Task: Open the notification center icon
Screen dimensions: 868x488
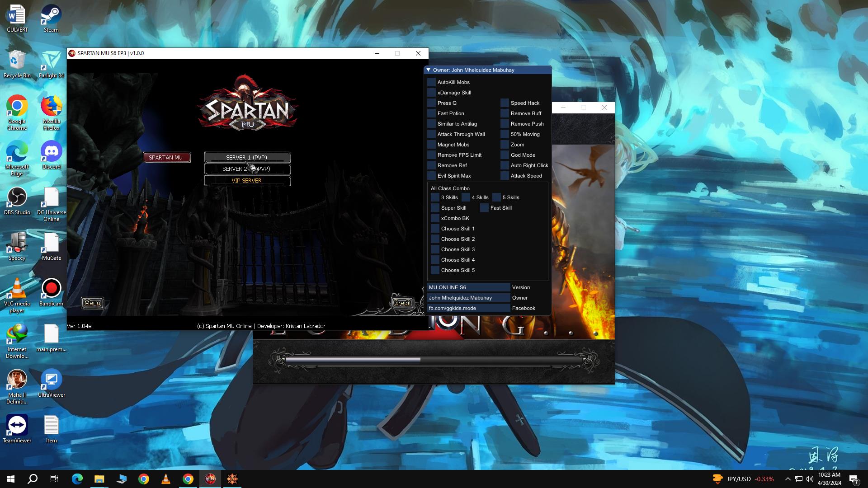Action: (x=854, y=479)
